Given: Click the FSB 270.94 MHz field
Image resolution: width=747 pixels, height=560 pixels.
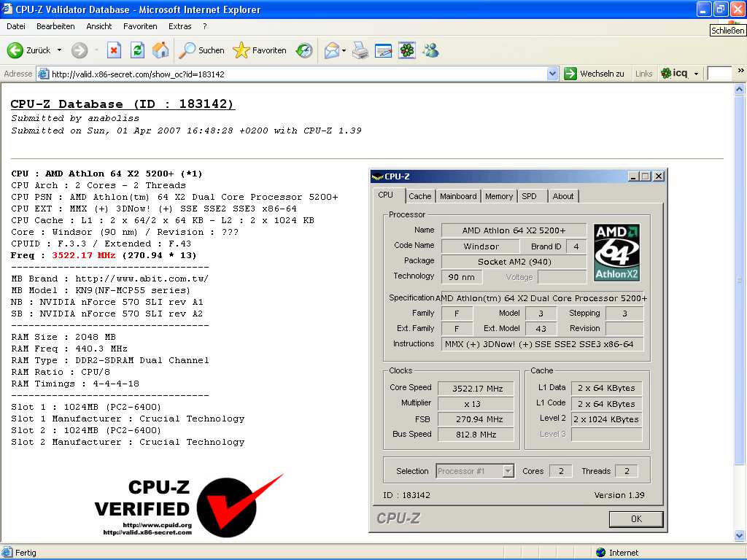Looking at the screenshot, I should [476, 419].
